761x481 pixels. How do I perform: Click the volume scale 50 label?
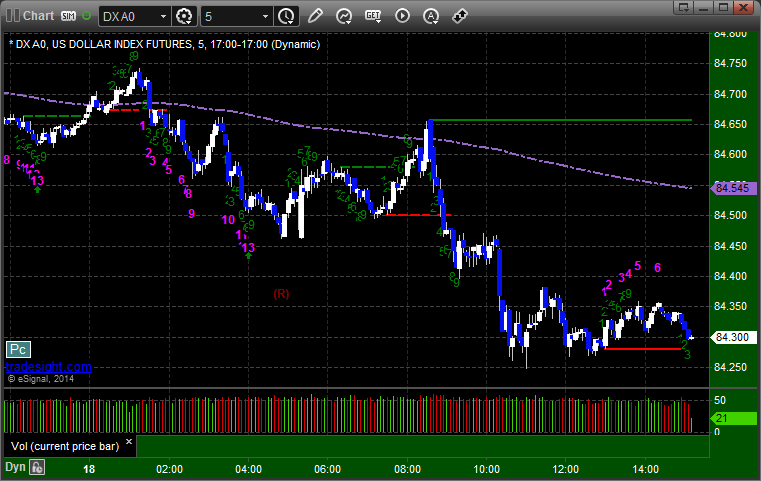click(720, 400)
